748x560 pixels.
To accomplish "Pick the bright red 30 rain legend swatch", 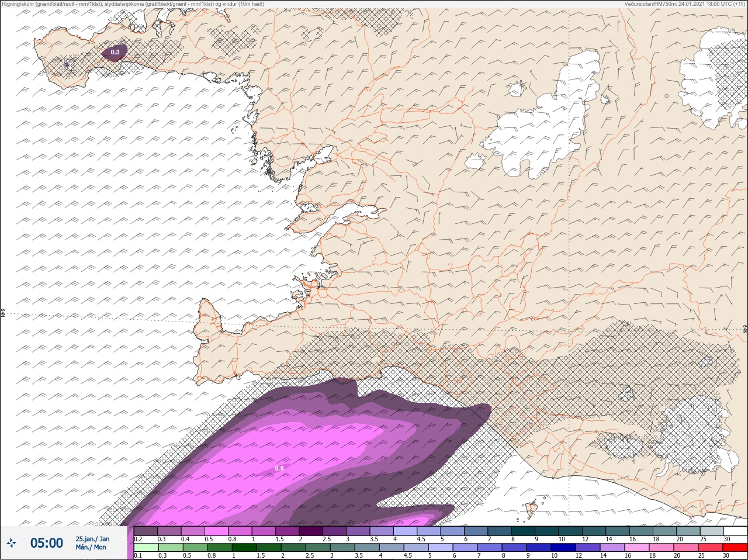I will coord(735,548).
